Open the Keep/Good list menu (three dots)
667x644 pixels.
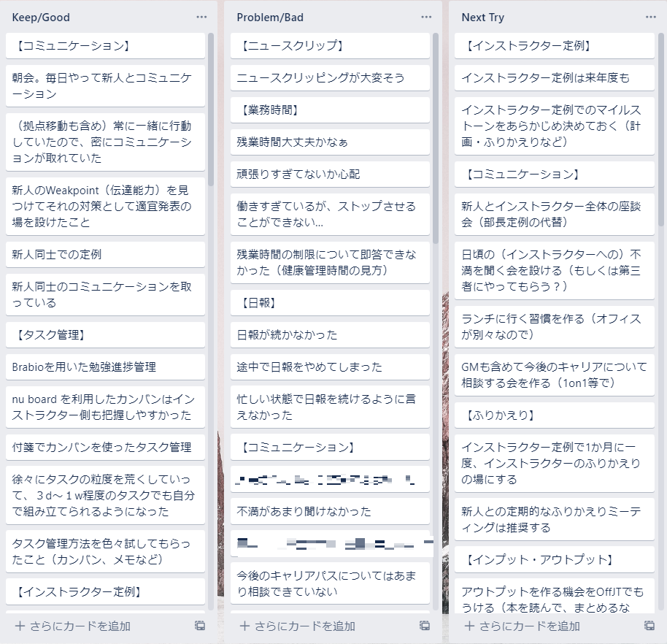pyautogui.click(x=201, y=18)
